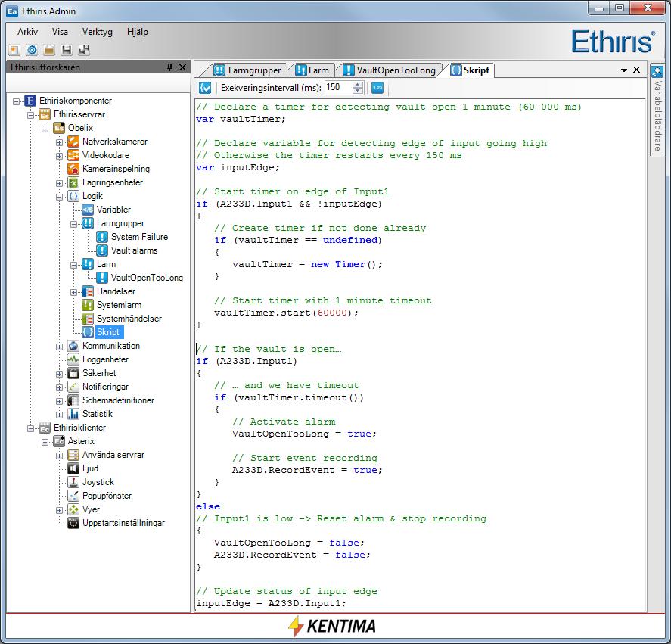Click the Ethiriskomponenter root icon
Image resolution: width=671 pixels, height=644 pixels.
click(x=30, y=101)
